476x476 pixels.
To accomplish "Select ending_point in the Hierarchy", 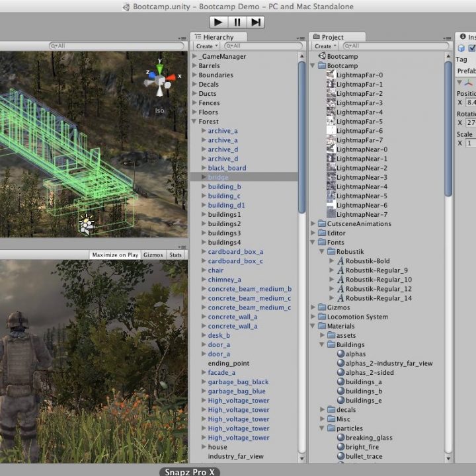I will pyautogui.click(x=229, y=363).
